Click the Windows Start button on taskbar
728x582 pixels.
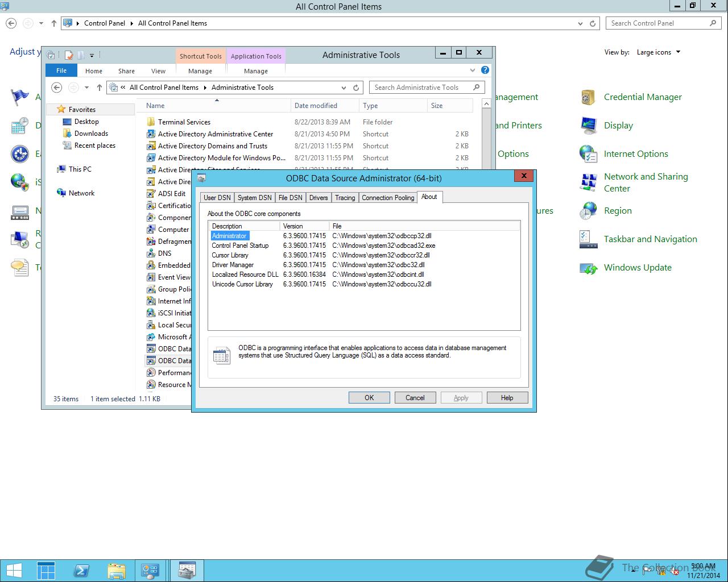14,571
